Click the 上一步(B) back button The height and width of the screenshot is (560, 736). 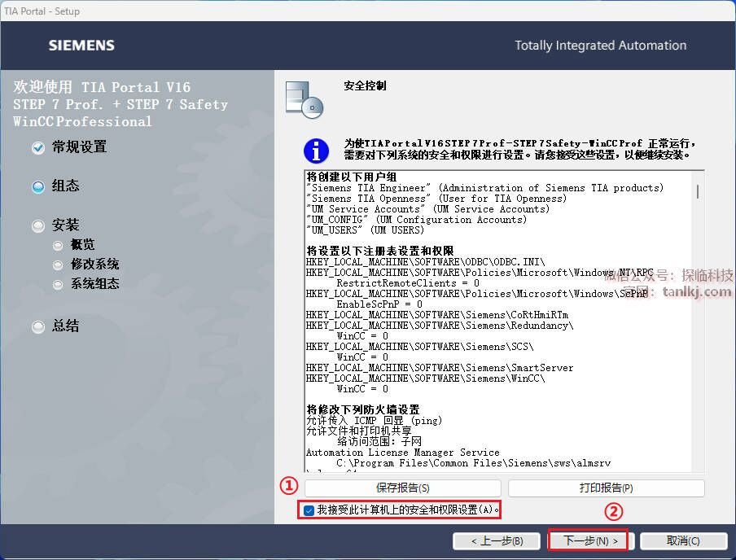(497, 540)
